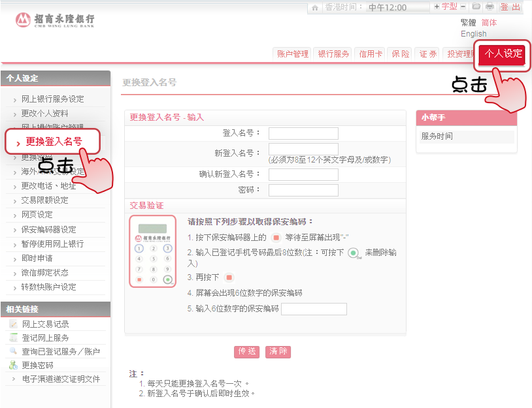The image size is (532, 408).
Task: Expand 网上银行服务设定 sidebar item
Action: pos(52,99)
